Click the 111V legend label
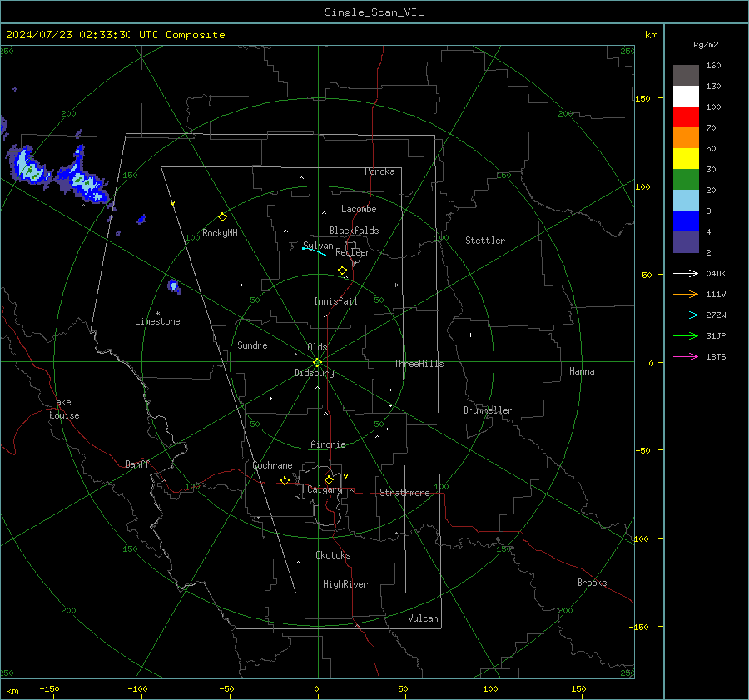The height and width of the screenshot is (700, 749). 716,295
